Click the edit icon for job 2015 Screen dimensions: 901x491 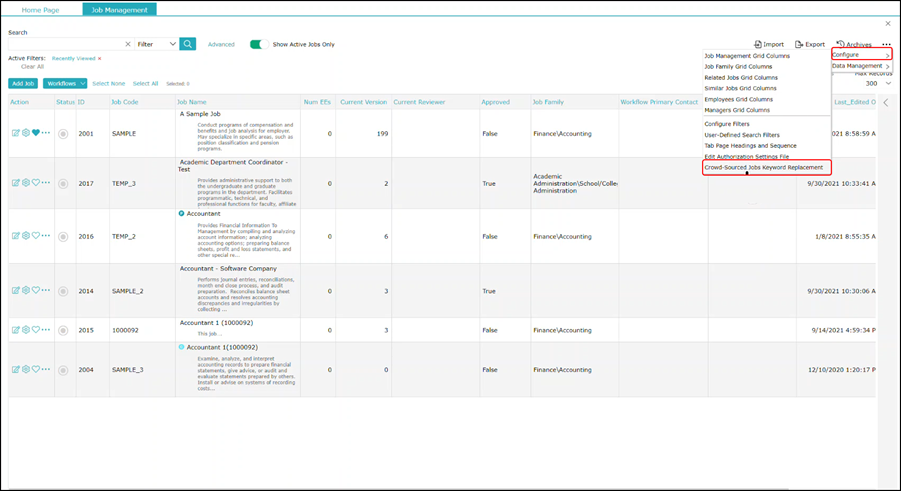[16, 330]
